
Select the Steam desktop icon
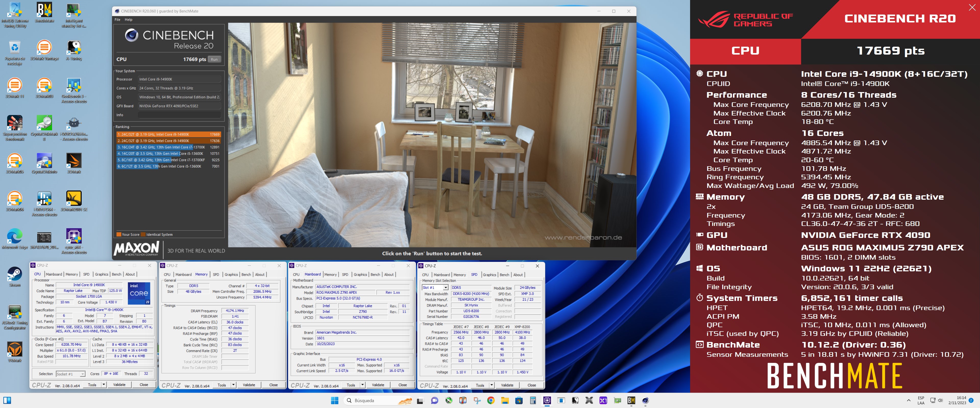(x=15, y=276)
